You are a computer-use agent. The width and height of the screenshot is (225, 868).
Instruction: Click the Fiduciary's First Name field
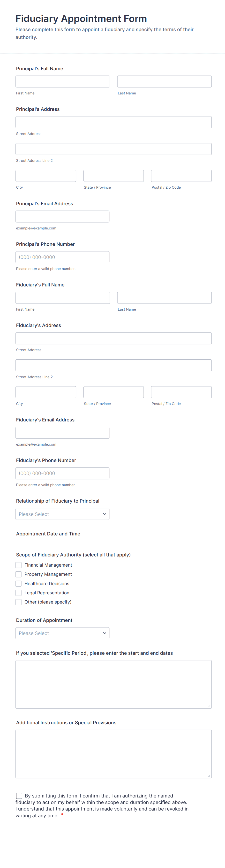[63, 298]
